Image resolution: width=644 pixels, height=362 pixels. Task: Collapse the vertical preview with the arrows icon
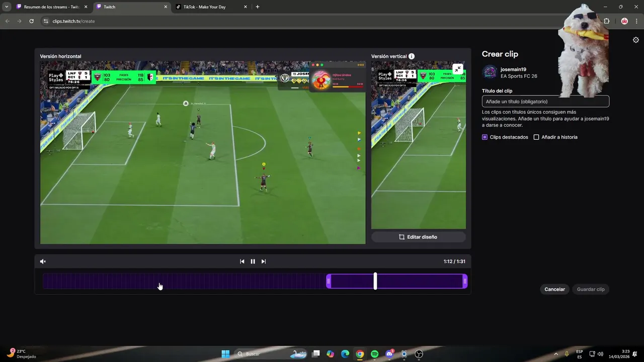coord(457,69)
